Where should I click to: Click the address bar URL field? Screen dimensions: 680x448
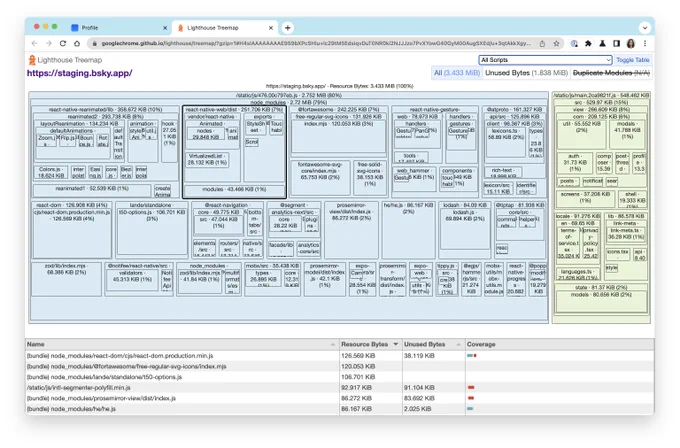click(316, 43)
